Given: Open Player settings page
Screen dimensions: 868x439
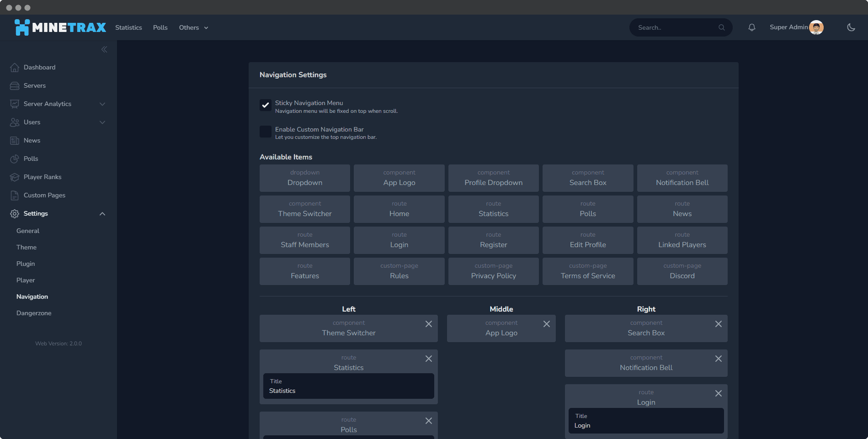Looking at the screenshot, I should point(26,280).
